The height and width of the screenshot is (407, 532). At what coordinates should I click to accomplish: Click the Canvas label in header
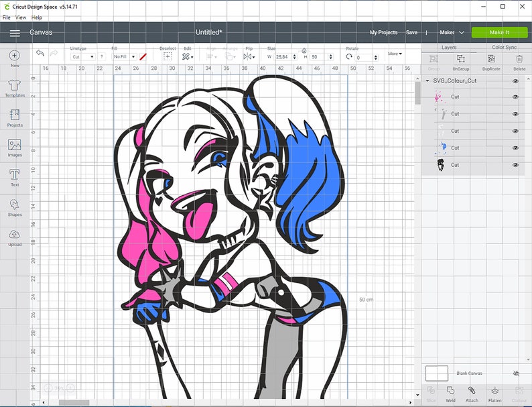point(41,32)
